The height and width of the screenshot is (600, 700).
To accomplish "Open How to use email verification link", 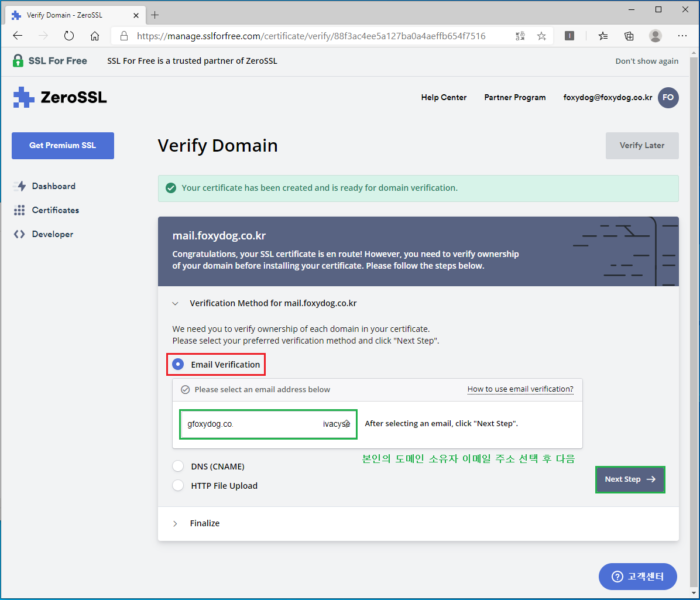I will click(520, 389).
